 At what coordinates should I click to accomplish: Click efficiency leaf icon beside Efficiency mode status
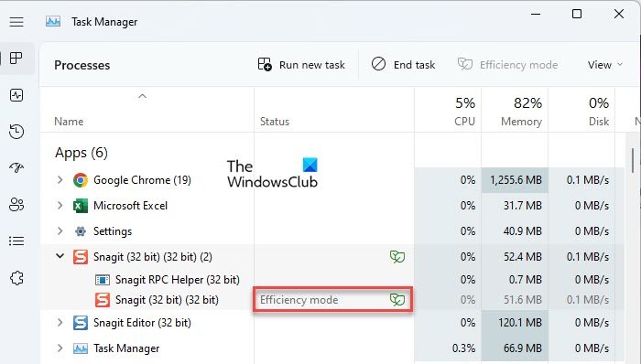(397, 300)
